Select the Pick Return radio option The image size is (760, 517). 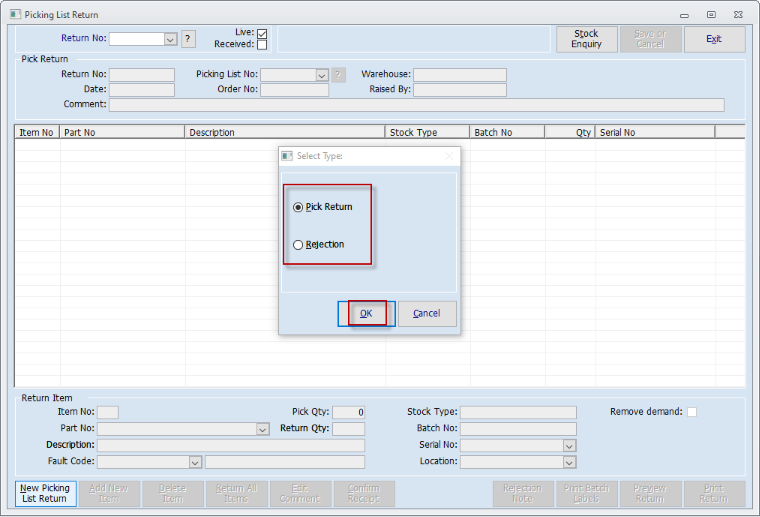298,207
